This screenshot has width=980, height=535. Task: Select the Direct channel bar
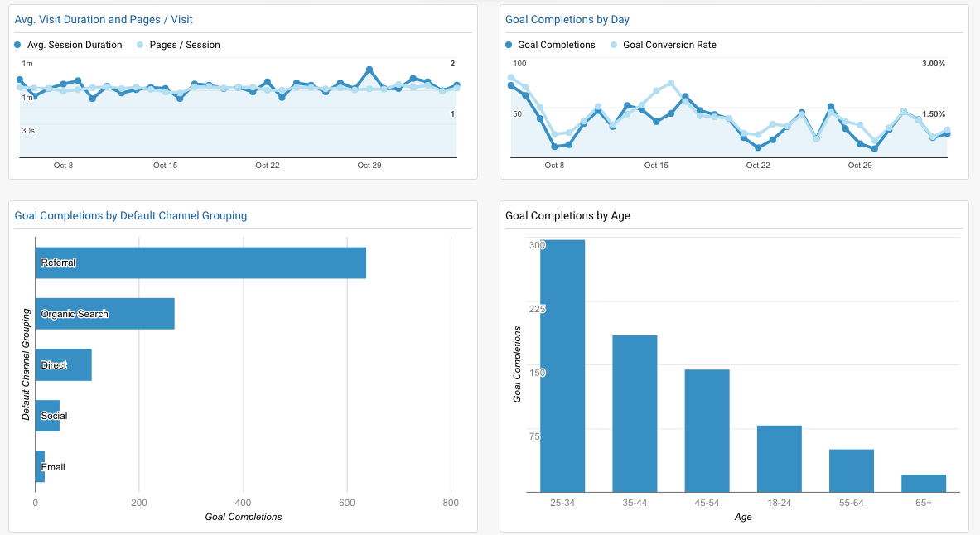point(63,365)
